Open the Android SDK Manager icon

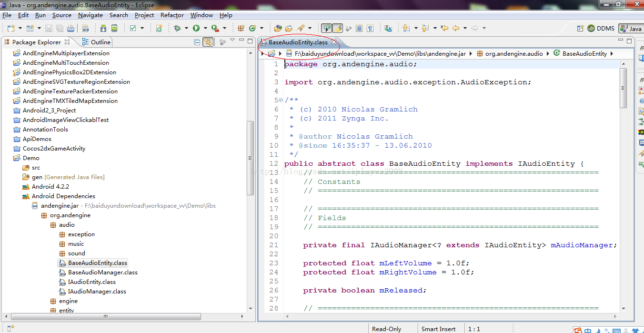pos(103,28)
